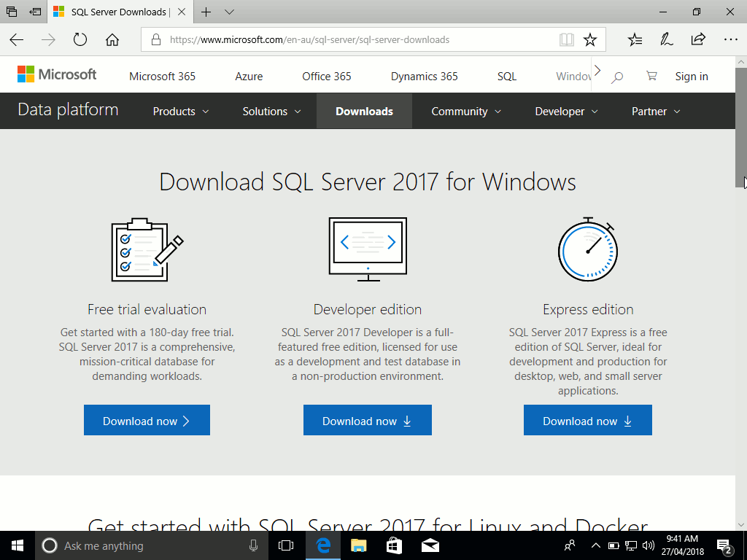Open the Microsoft Store taskbar icon
747x560 pixels.
394,545
